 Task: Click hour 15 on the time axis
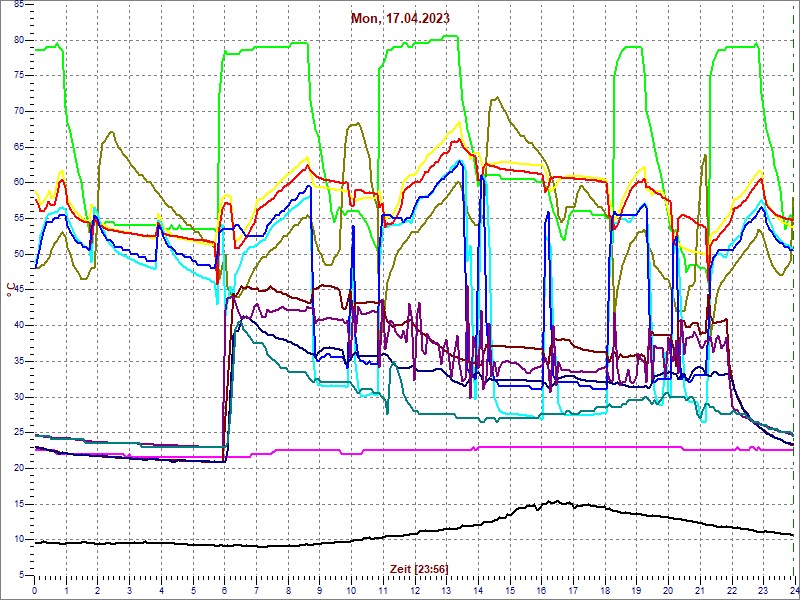coord(509,591)
